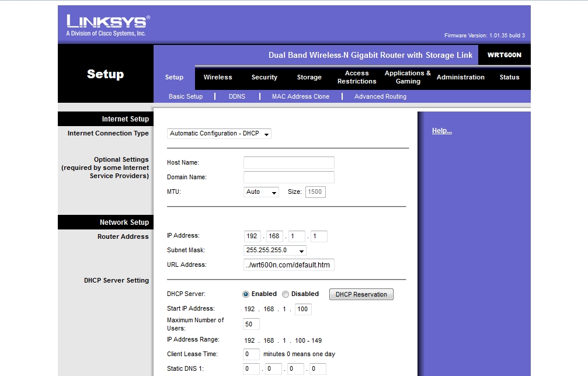
Task: Click the Client Lease Time field
Action: [x=251, y=354]
